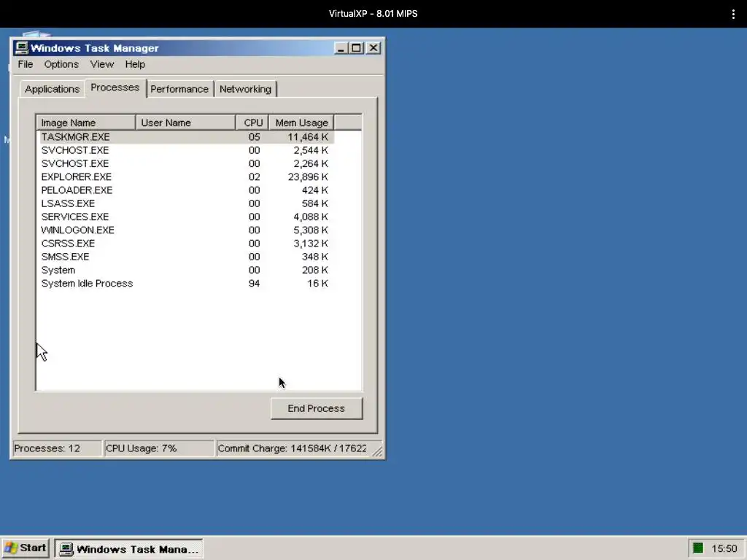Click the CPU value 94
The width and height of the screenshot is (747, 560).
coord(254,284)
